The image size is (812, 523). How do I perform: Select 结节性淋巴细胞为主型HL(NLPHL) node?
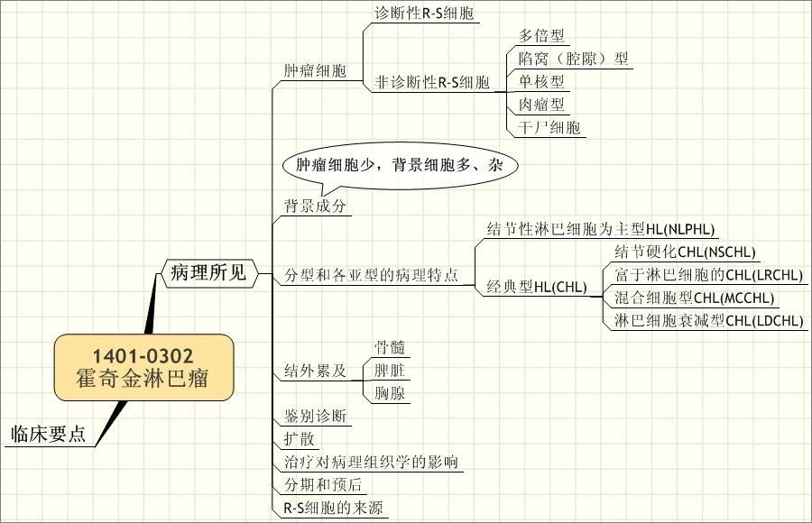click(x=601, y=229)
